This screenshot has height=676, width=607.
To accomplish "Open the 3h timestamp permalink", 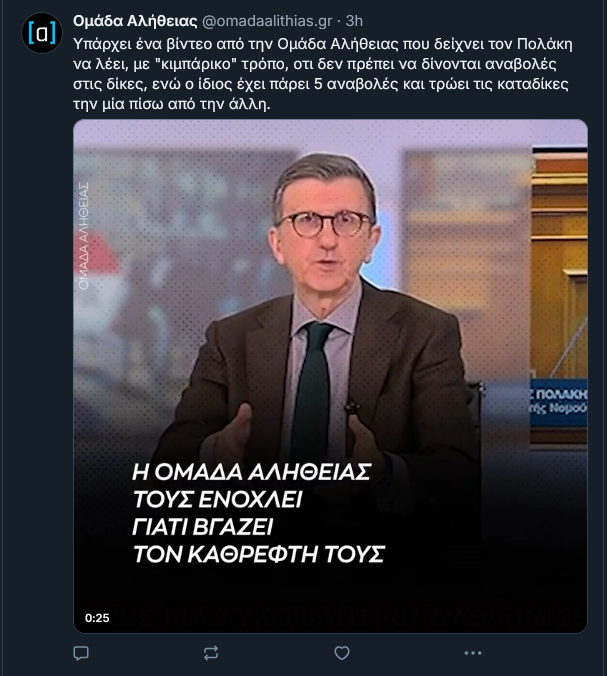I will click(354, 21).
